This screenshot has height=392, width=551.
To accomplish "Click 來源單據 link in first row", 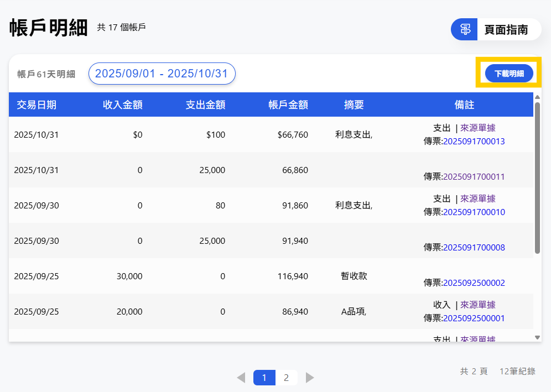I will click(x=478, y=128).
